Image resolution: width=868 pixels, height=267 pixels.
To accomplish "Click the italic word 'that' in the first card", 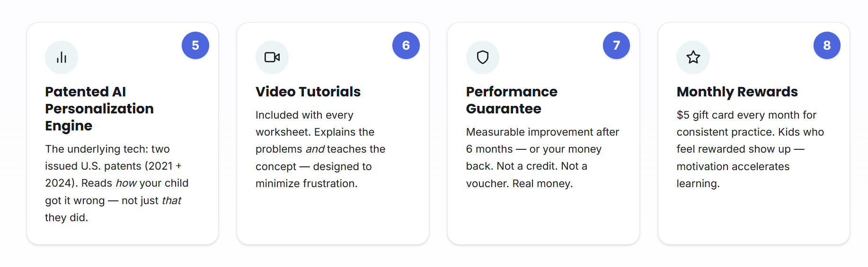I will coord(171,201).
